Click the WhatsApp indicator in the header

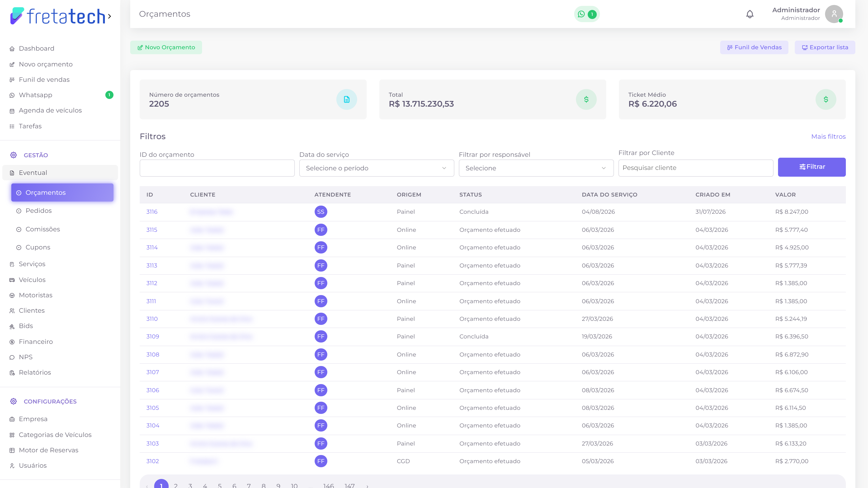tap(587, 14)
